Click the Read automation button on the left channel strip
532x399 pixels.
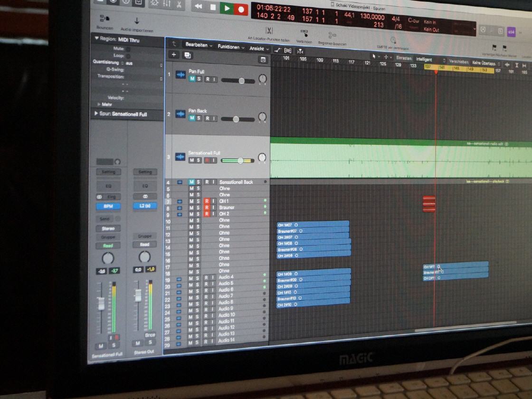tap(108, 246)
